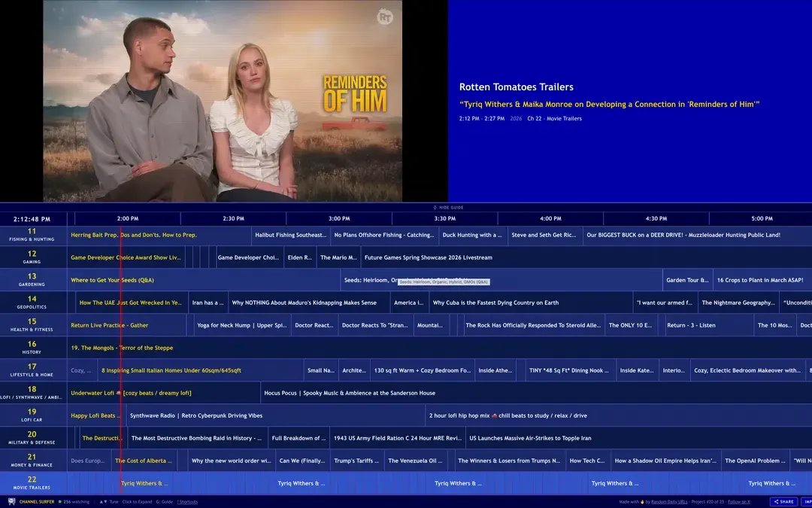Viewport: 812px width, 508px height.
Task: Open 'The ONLY 10 E...' program
Action: click(632, 325)
